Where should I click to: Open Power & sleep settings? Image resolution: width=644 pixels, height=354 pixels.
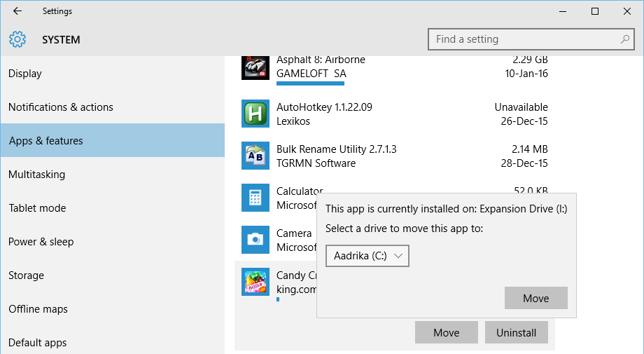112,242
